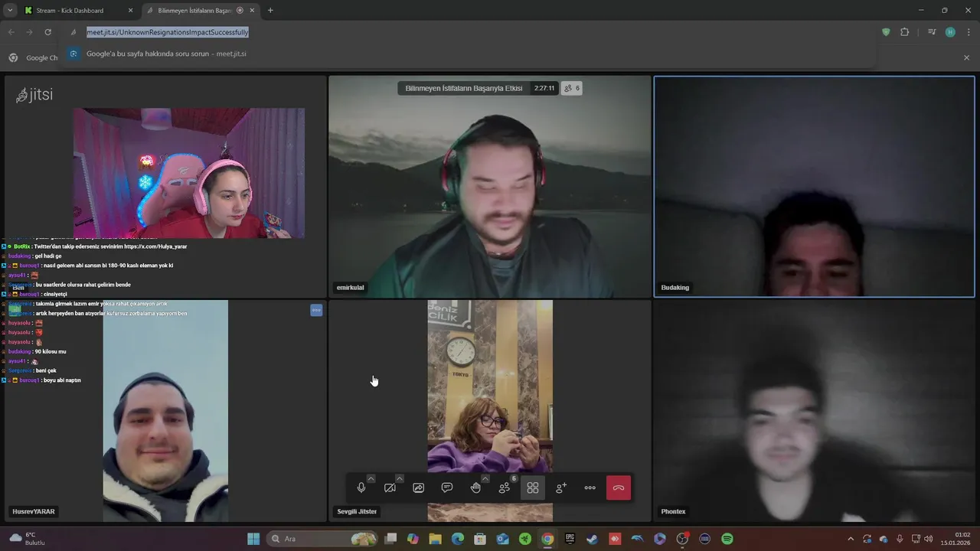Show the participants list icon

[505, 488]
